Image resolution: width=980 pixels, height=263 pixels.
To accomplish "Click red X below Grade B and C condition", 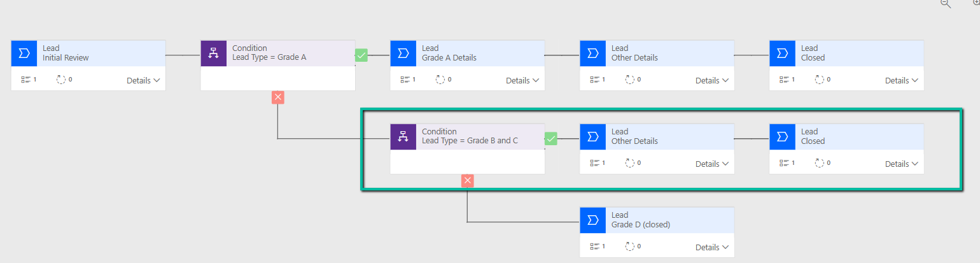I will [x=468, y=180].
